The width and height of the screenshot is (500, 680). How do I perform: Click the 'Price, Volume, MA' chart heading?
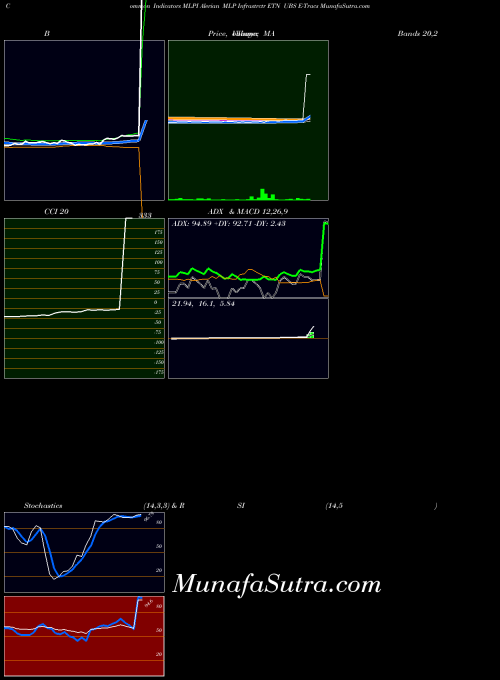241,33
